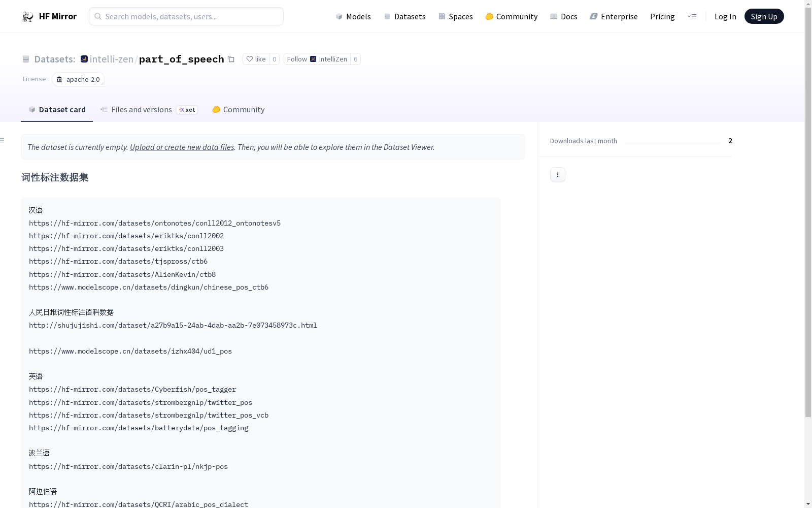The width and height of the screenshot is (812, 508).
Task: Click the apache-2.0 license tag
Action: click(x=78, y=79)
